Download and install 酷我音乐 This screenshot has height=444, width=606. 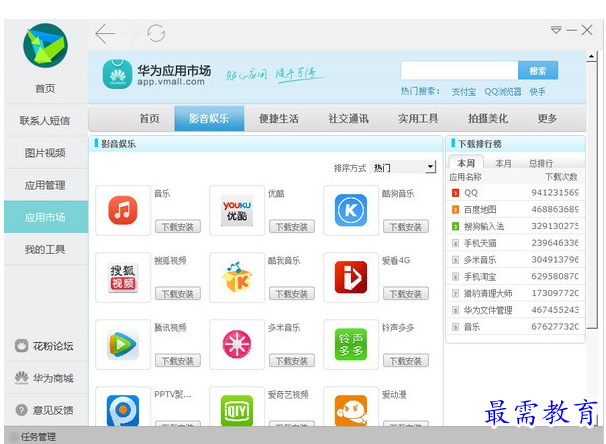point(292,294)
